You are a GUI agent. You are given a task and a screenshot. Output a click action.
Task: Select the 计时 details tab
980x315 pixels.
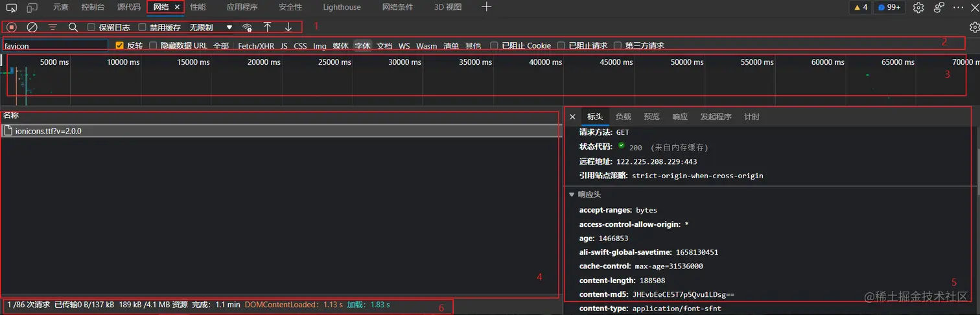(x=752, y=117)
